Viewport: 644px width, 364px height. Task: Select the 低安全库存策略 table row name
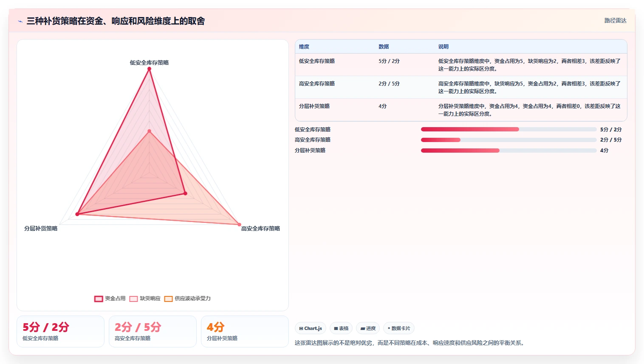(x=317, y=61)
